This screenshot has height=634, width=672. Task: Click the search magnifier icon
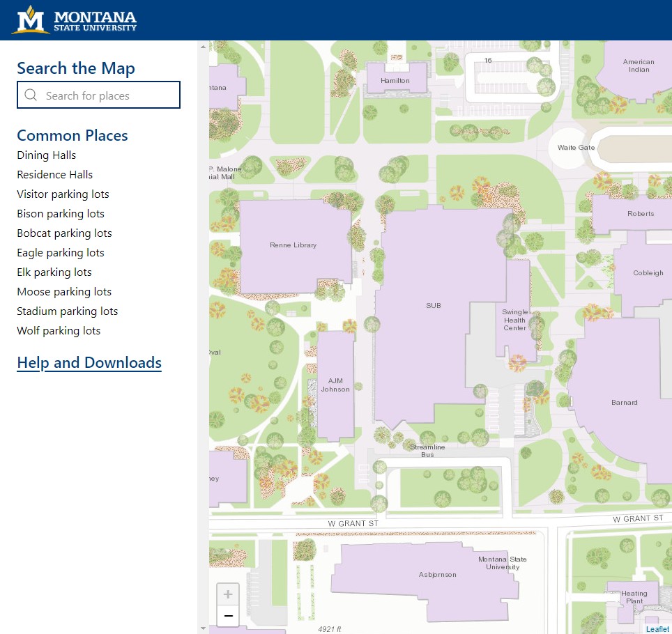[31, 95]
